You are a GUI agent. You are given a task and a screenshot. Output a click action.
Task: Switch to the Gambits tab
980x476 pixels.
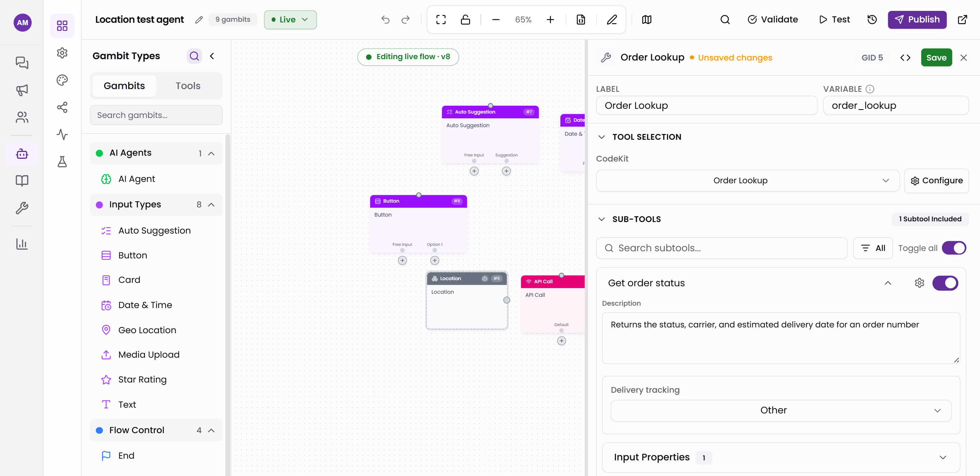click(x=124, y=86)
